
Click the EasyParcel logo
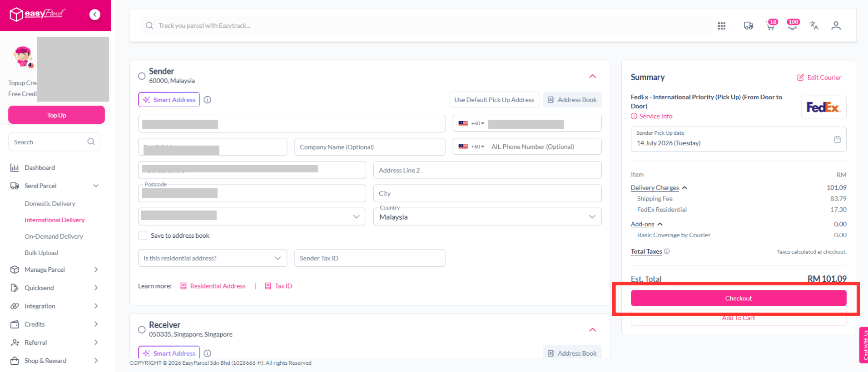(38, 14)
